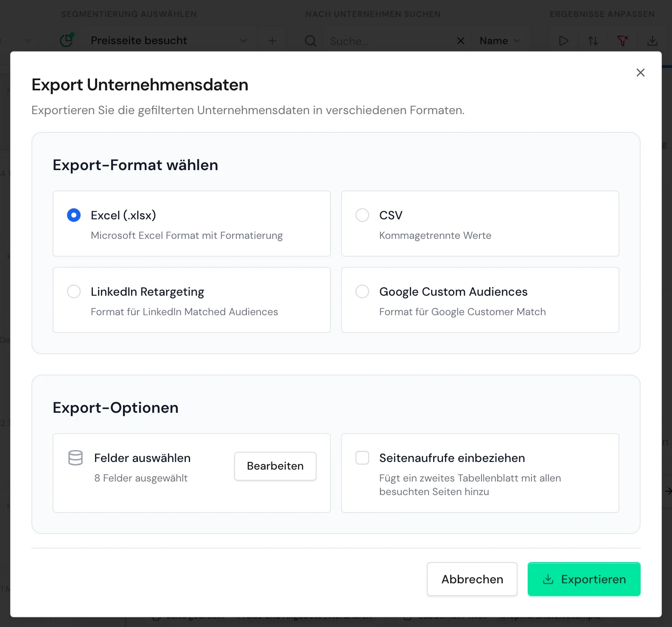Open the Preisseite besucht segment dropdown
The image size is (672, 627).
[x=169, y=41]
